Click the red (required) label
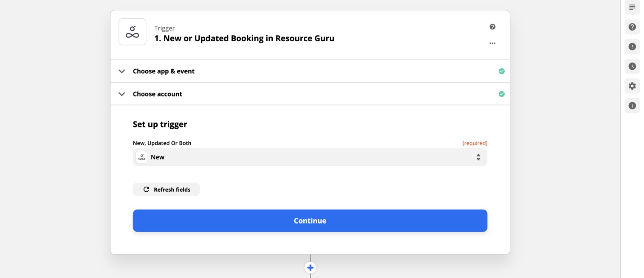Viewport: 644px width, 278px height. click(x=475, y=143)
